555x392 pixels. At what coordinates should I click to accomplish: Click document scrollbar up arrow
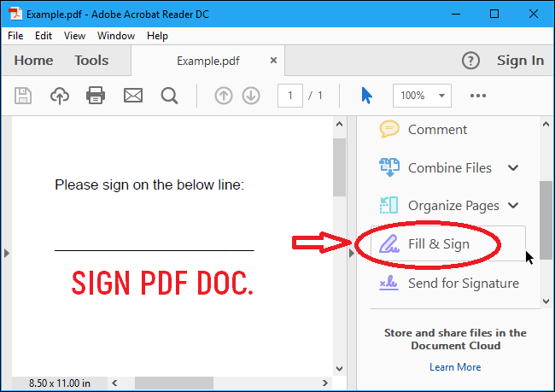click(339, 125)
